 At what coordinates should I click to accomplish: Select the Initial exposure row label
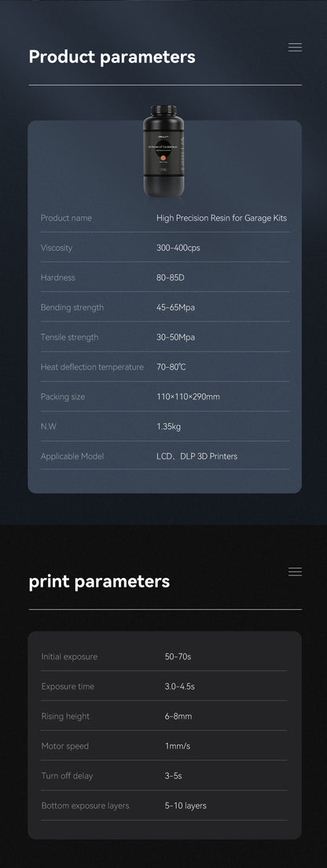69,657
